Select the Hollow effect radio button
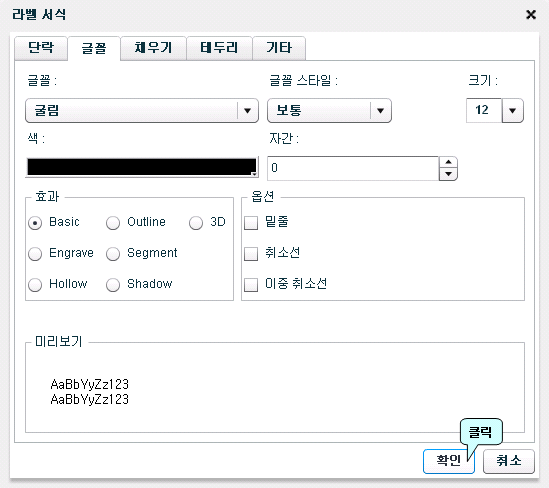 [x=35, y=284]
